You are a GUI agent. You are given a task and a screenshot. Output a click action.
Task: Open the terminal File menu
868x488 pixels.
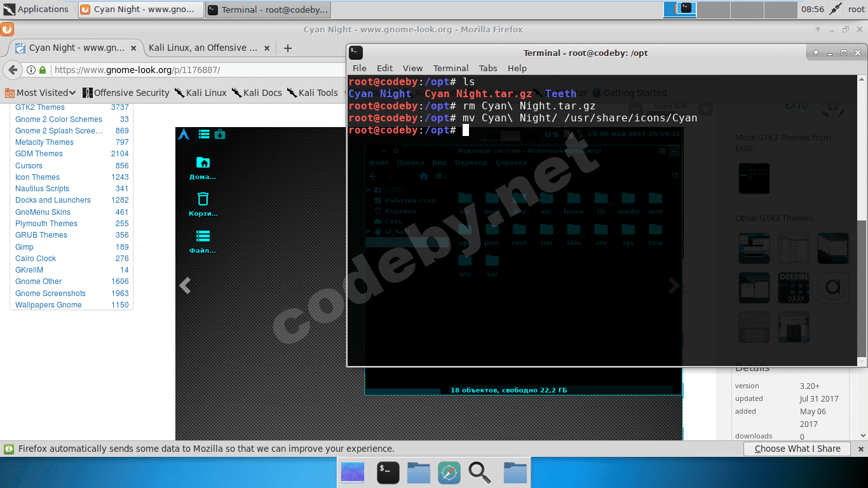(360, 68)
